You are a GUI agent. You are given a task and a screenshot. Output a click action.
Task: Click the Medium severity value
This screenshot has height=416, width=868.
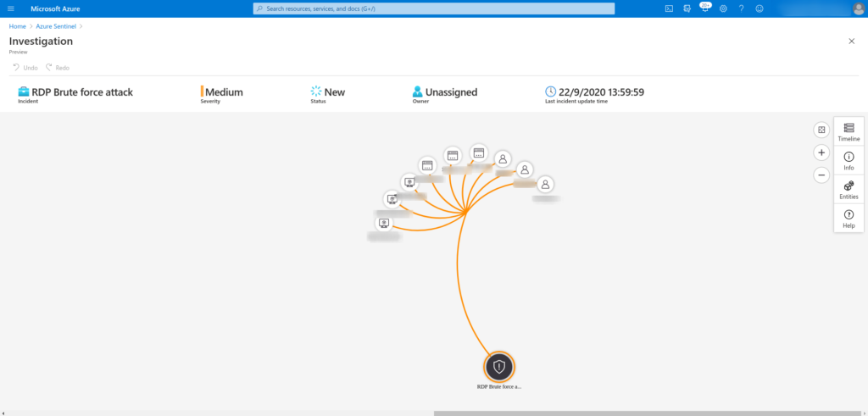(224, 92)
